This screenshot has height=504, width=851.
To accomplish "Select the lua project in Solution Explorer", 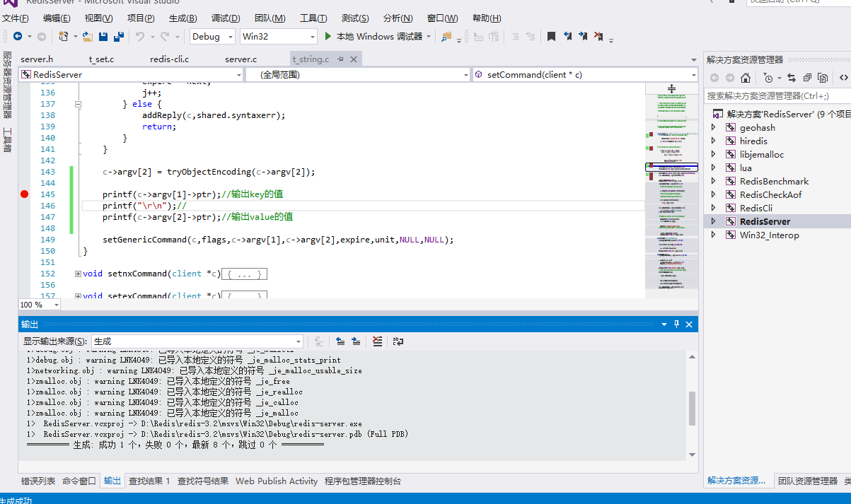I will pyautogui.click(x=746, y=168).
